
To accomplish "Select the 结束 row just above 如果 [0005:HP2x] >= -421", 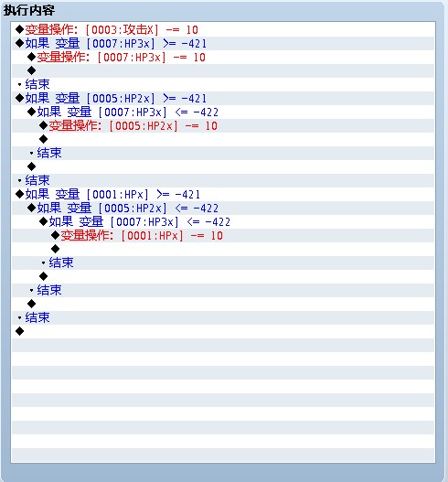I will (x=223, y=84).
